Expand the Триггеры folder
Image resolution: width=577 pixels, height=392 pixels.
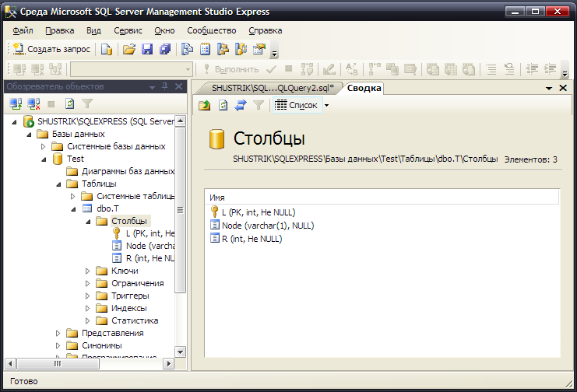click(x=87, y=296)
